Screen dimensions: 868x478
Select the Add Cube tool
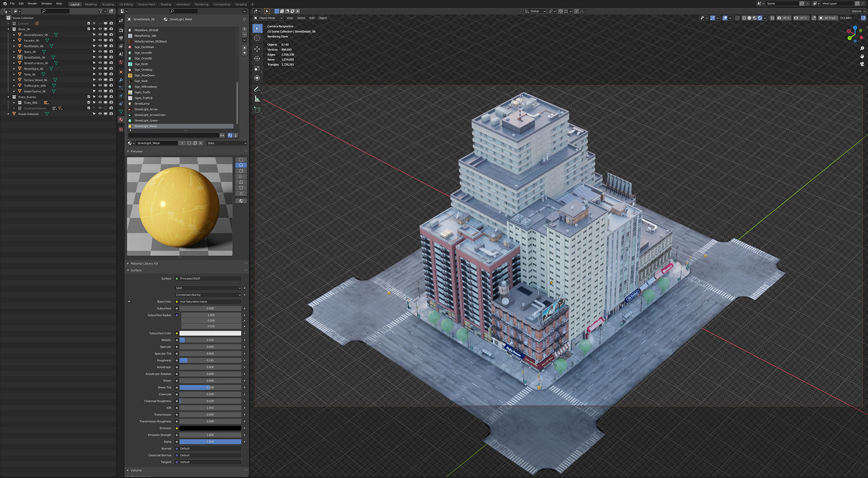pyautogui.click(x=257, y=110)
